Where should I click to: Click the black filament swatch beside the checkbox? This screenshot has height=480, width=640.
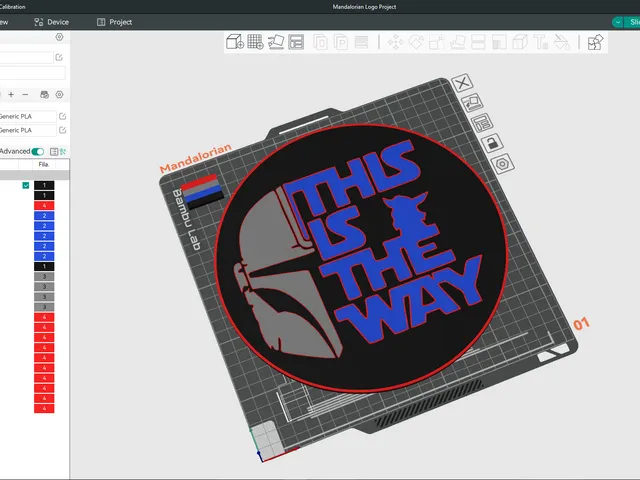tap(44, 185)
